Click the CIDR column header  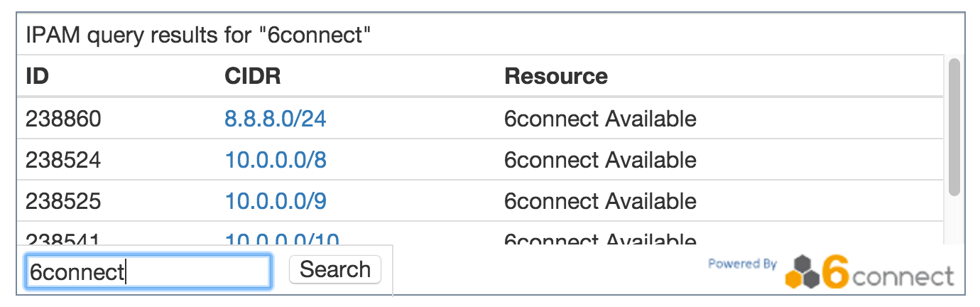(x=253, y=76)
